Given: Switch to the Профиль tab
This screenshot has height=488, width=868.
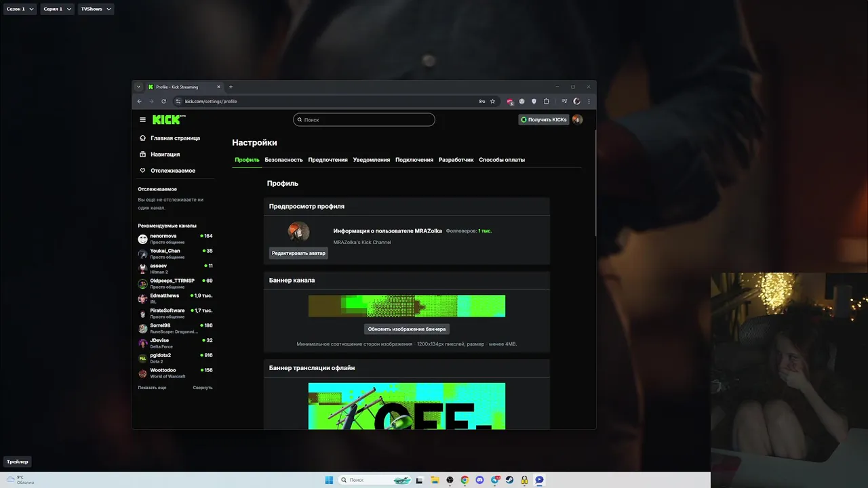Looking at the screenshot, I should (247, 160).
